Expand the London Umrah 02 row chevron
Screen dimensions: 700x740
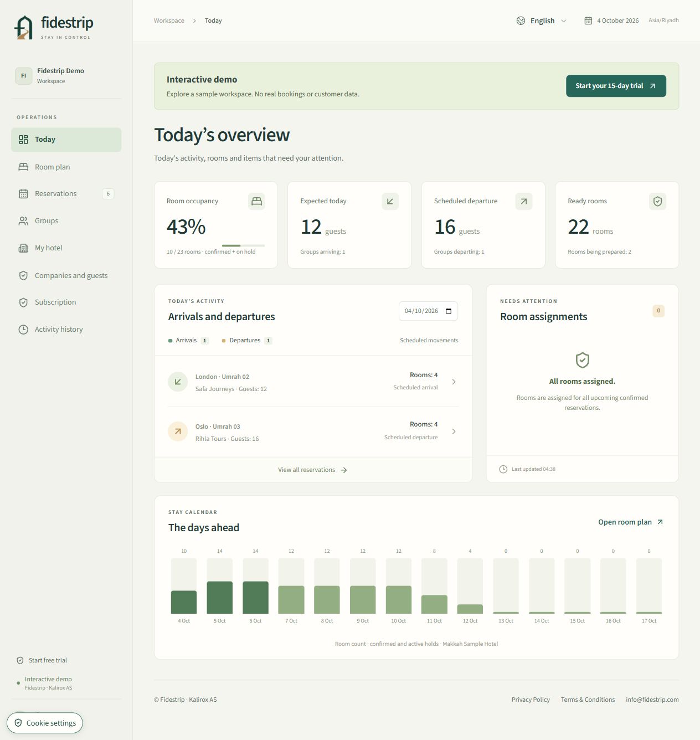(x=454, y=382)
